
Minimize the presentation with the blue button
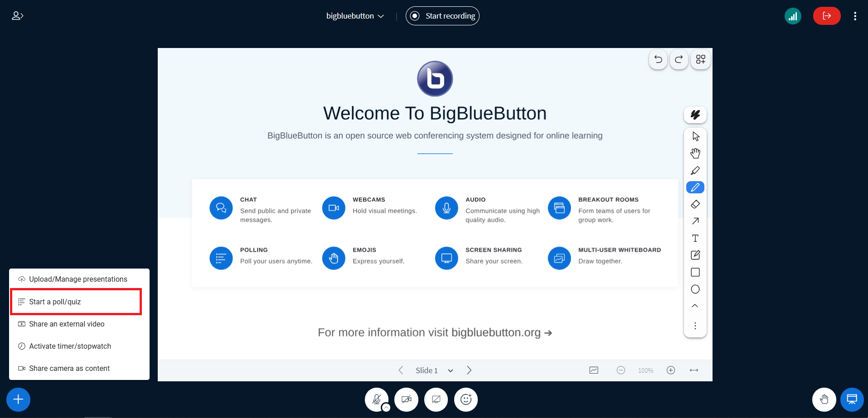(852, 399)
